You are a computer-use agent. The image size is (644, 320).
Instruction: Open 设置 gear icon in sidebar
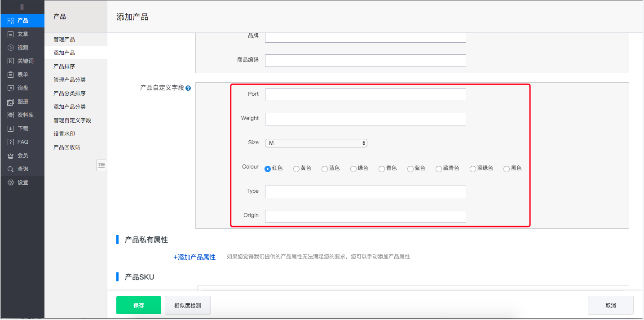tap(11, 182)
